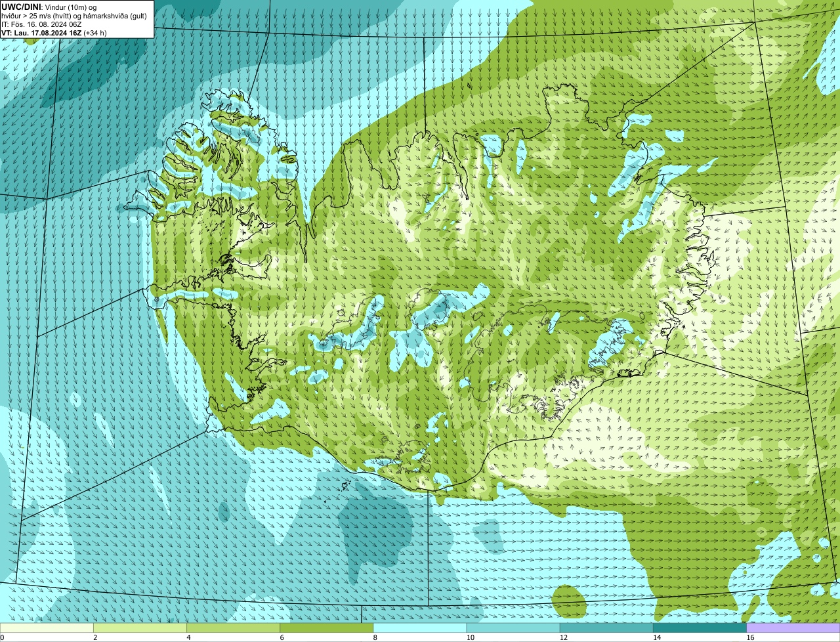
Task: Click the '10' label on the color scale
Action: 470,637
